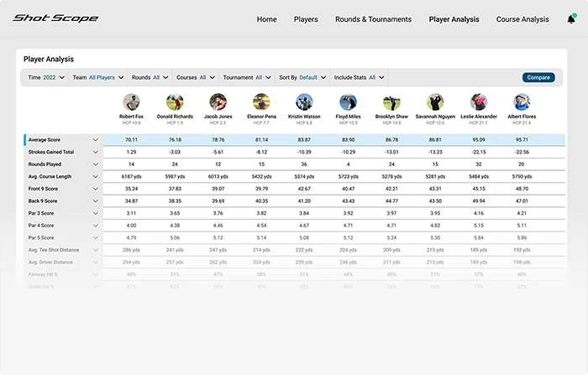Expand the Avg. Course Length chevron
Image resolution: width=588 pixels, height=375 pixels.
pos(95,176)
